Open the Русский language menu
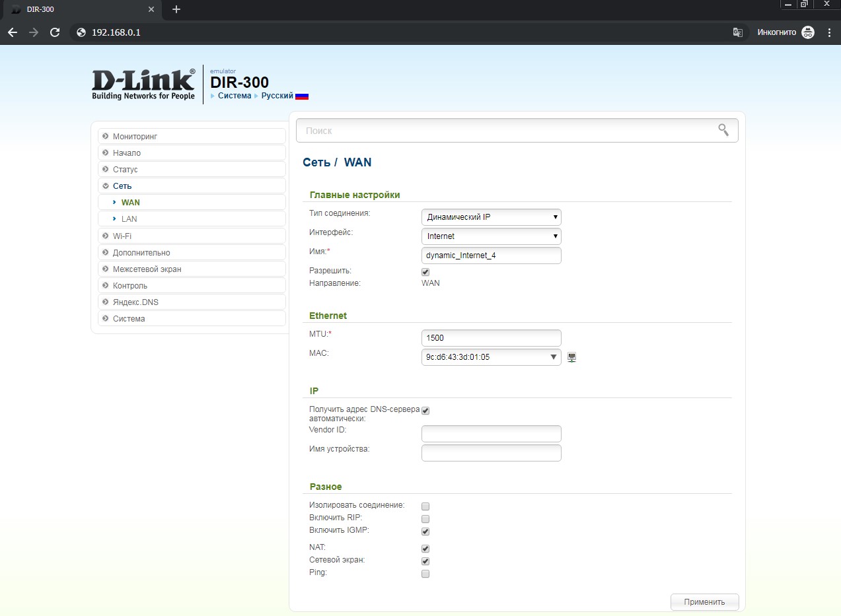841x616 pixels. point(277,96)
